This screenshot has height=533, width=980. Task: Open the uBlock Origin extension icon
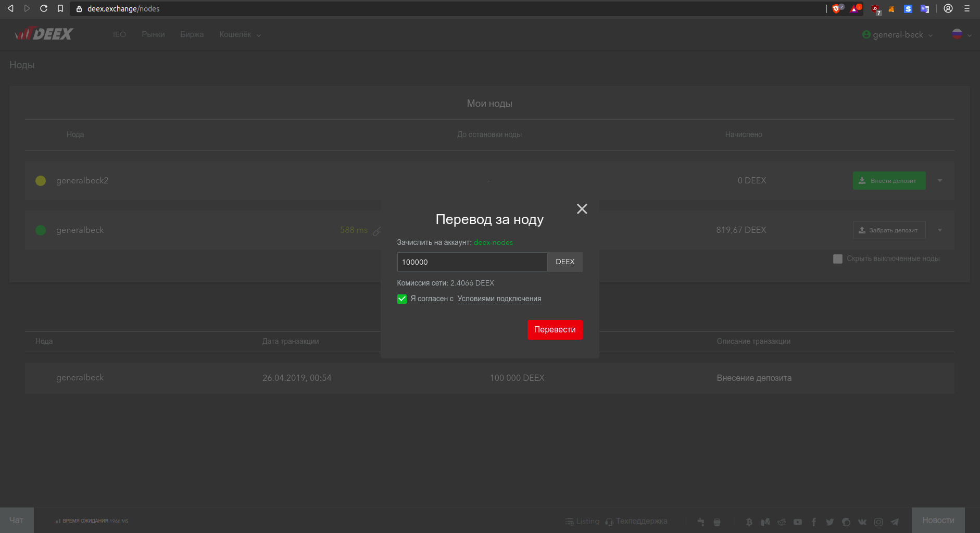(875, 9)
